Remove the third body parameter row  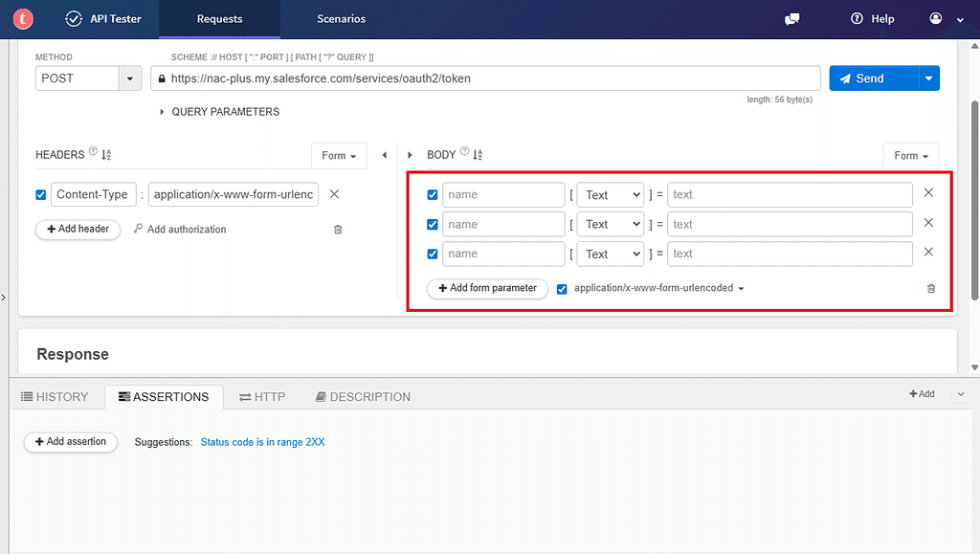928,252
